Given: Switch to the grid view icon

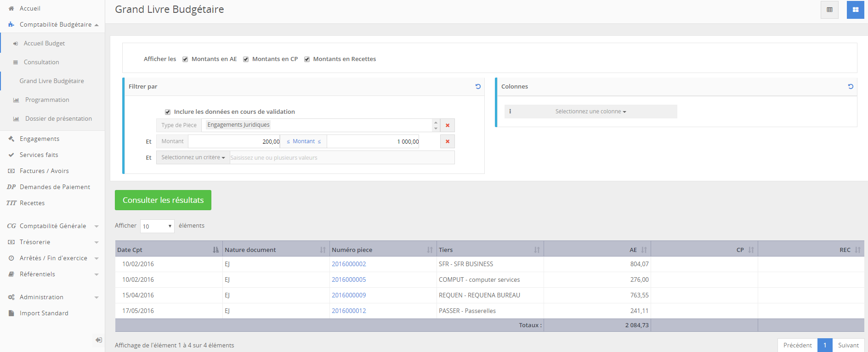Looking at the screenshot, I should pyautogui.click(x=855, y=10).
